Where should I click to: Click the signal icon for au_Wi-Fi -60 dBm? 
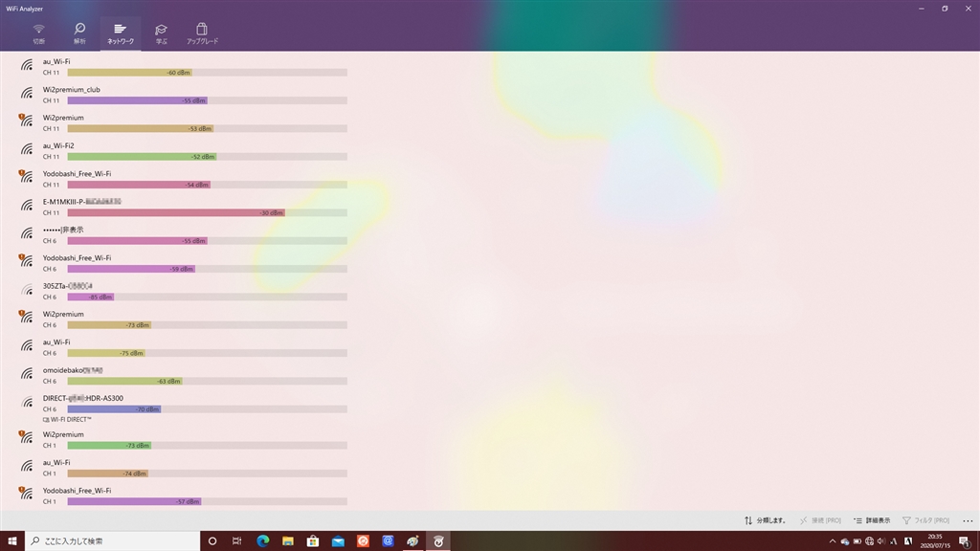pos(26,66)
